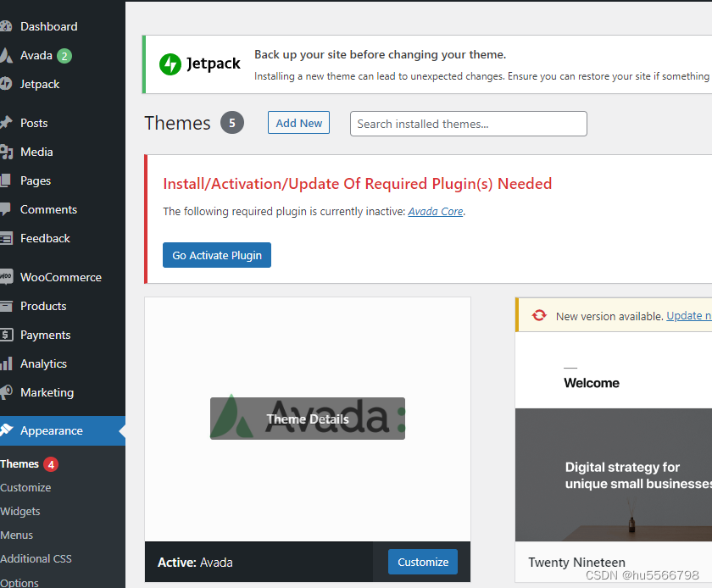Click the required plugin notice heading

click(x=358, y=184)
